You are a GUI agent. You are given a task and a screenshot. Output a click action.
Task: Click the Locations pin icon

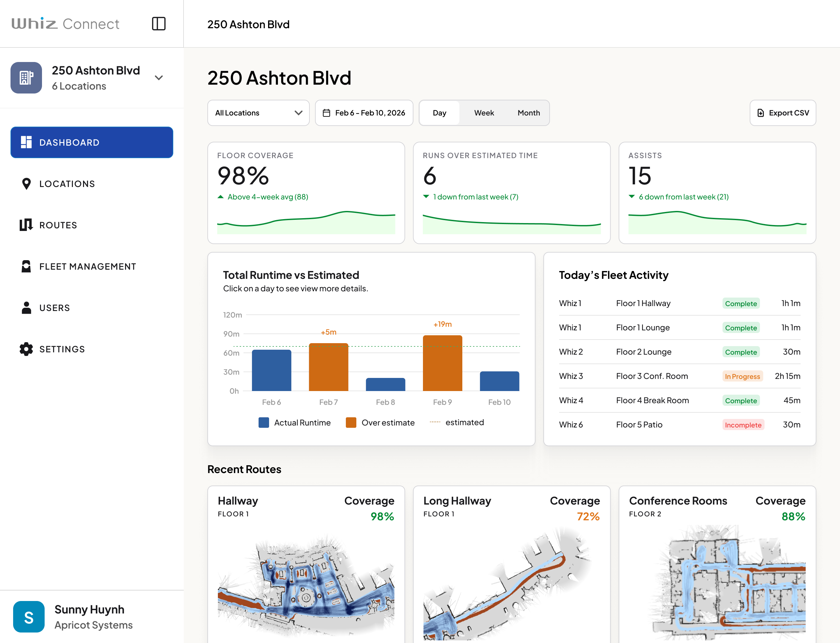point(26,184)
